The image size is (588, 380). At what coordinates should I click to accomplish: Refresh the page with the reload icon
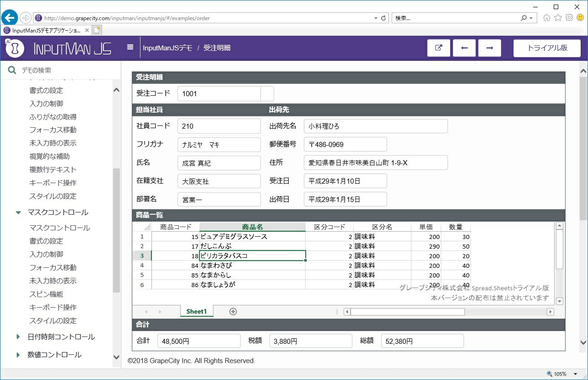coord(383,18)
